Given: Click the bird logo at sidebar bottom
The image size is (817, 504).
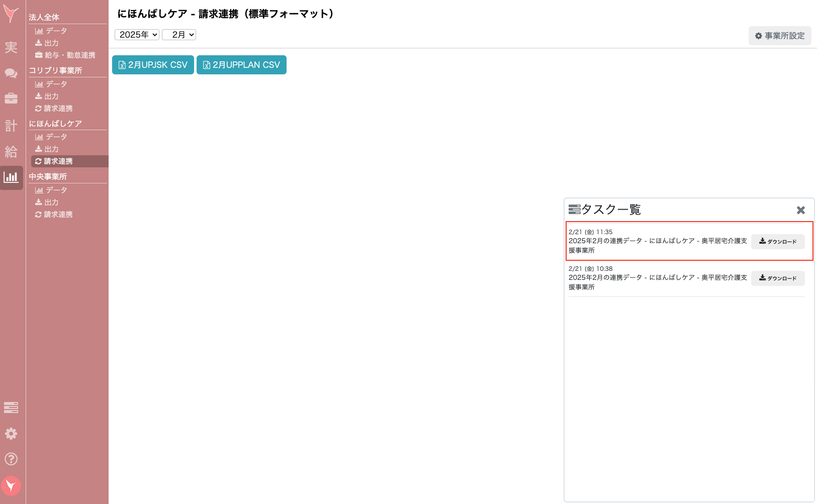Looking at the screenshot, I should [x=11, y=485].
